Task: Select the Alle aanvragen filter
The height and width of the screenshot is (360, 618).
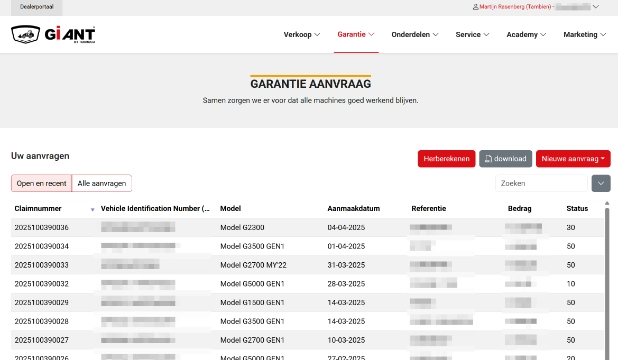Action: tap(102, 183)
